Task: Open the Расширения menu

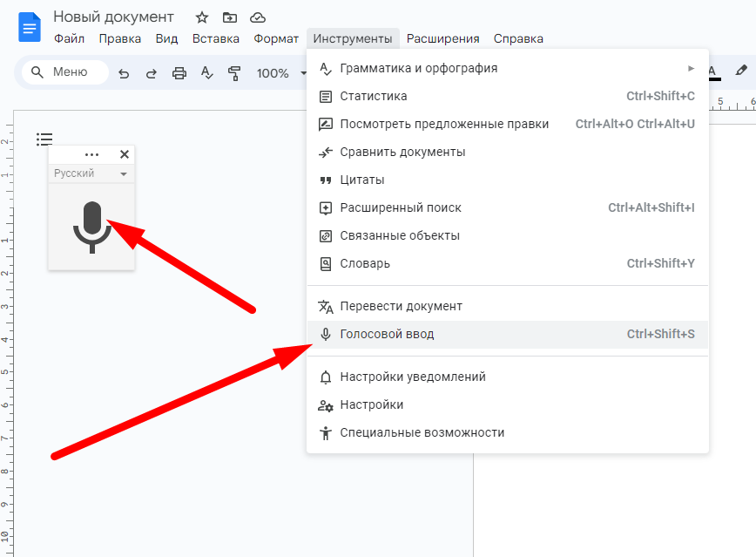Action: pos(442,38)
